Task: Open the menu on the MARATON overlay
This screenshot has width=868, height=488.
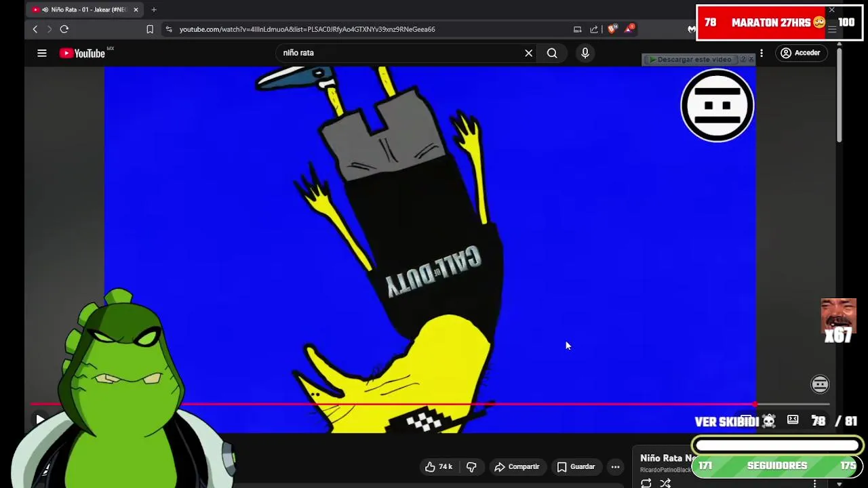Action: 832,29
